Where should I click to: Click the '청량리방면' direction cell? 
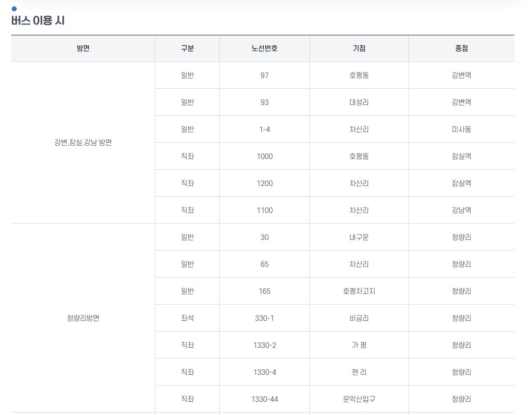83,318
